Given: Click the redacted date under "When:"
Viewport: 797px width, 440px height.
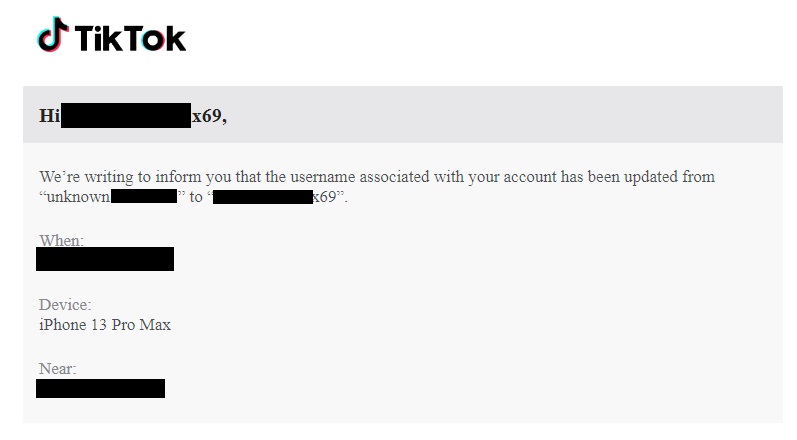Looking at the screenshot, I should (x=105, y=259).
